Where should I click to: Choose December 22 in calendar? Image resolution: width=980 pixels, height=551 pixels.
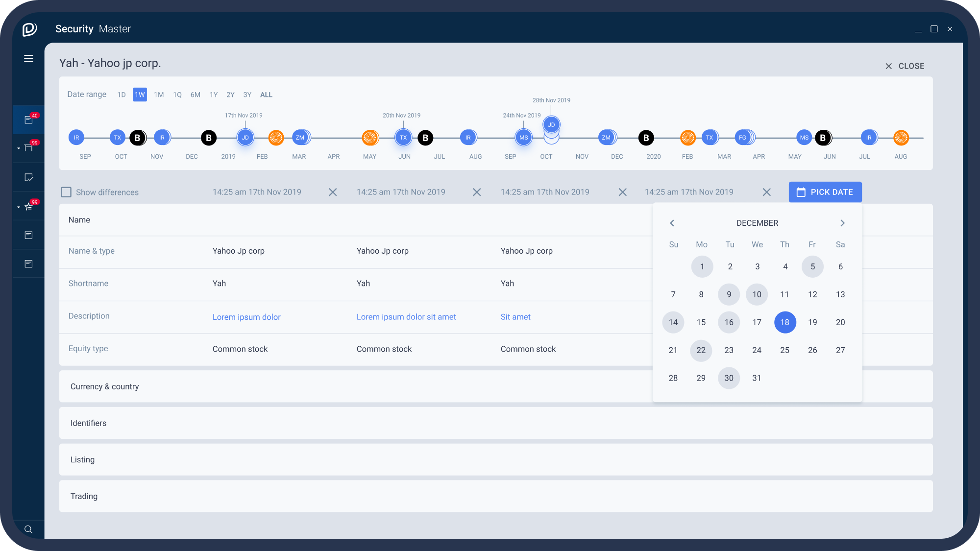point(701,350)
